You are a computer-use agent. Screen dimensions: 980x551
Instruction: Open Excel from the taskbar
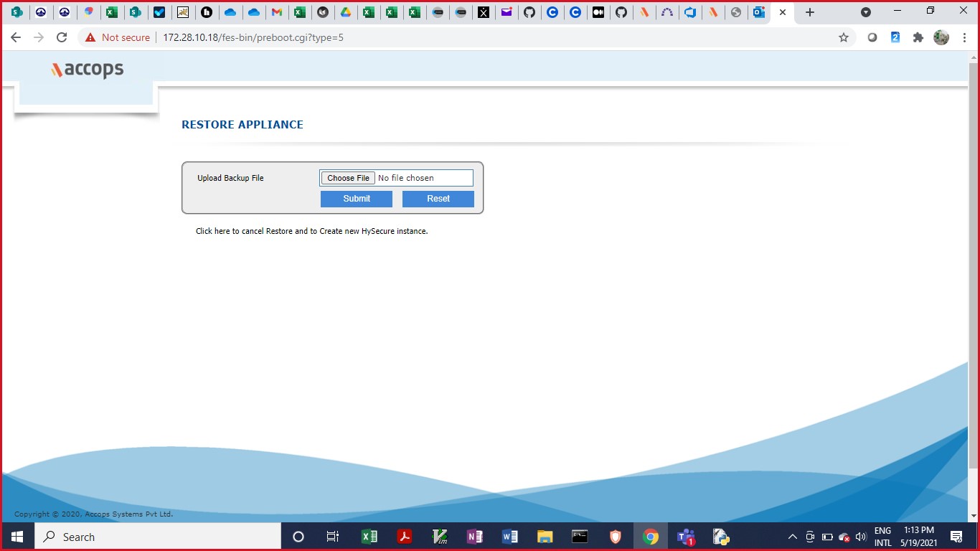click(x=369, y=537)
